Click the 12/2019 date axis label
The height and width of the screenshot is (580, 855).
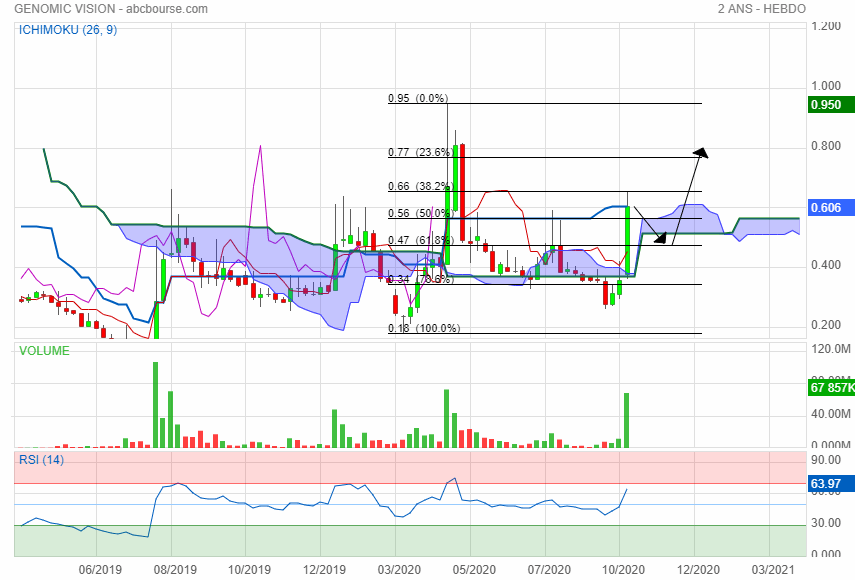tap(324, 570)
